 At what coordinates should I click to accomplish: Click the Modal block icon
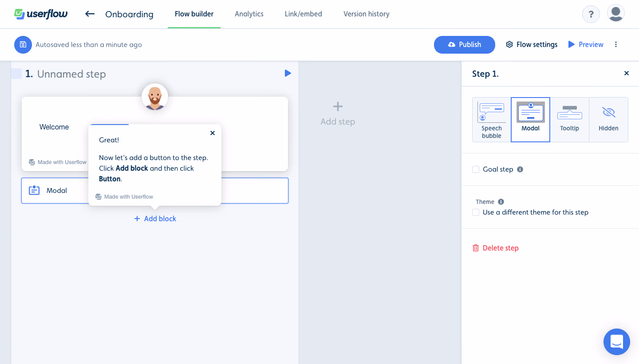34,191
